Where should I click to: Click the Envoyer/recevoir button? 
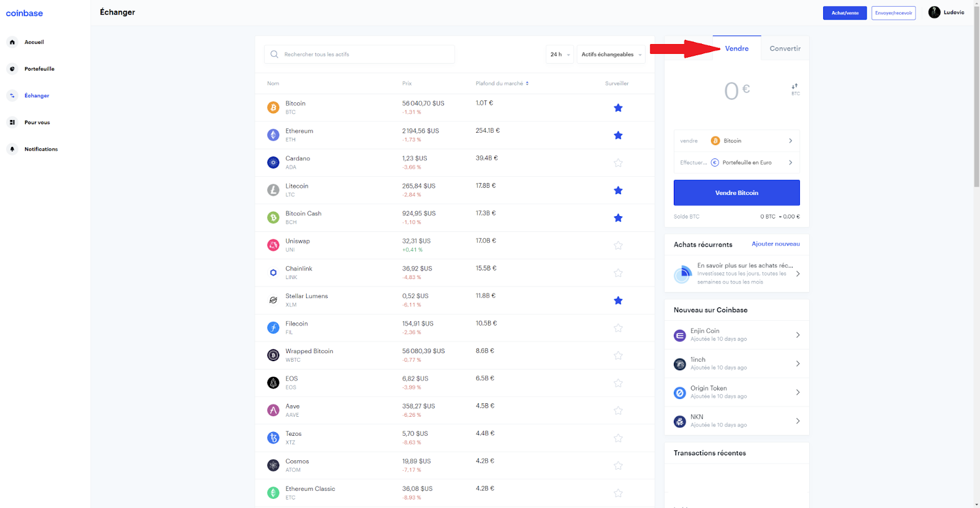893,13
